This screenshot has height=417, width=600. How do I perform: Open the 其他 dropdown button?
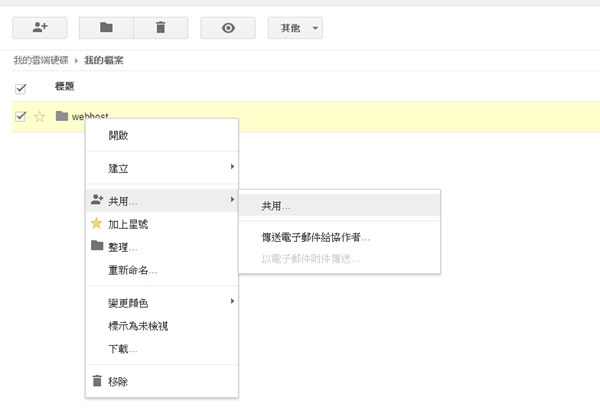tap(295, 27)
